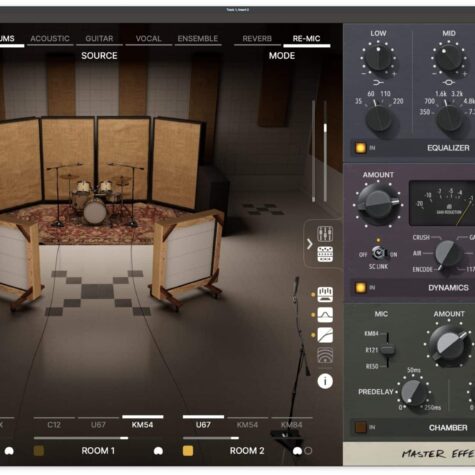475x475 pixels.
Task: Set Chamber mic switch to KM84
Action: coord(371,333)
